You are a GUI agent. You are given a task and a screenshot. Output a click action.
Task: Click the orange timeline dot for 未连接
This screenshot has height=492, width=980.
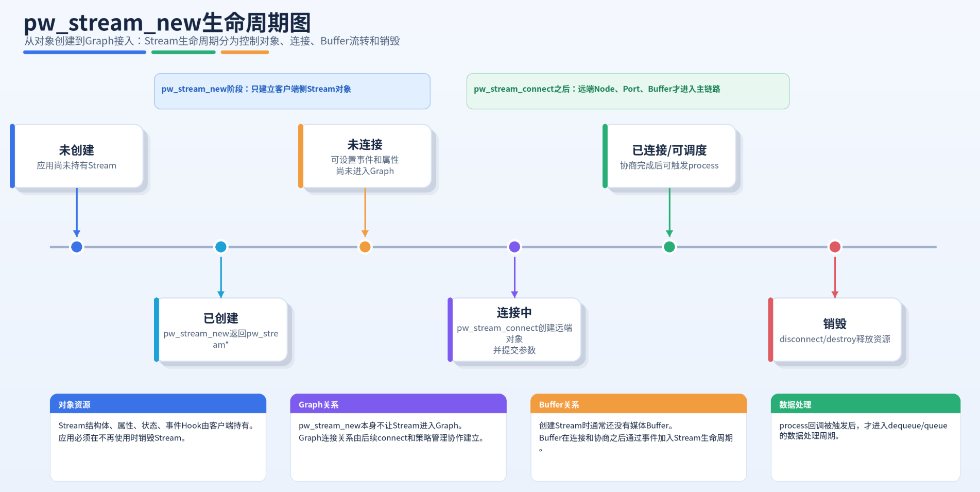click(365, 247)
